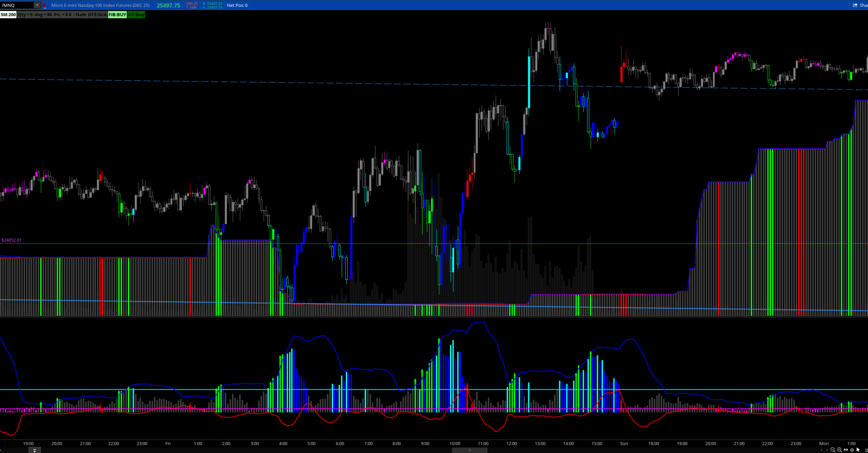The width and height of the screenshot is (868, 453).
Task: Open the /MNQ symbol dropdown arrow
Action: coord(37,5)
